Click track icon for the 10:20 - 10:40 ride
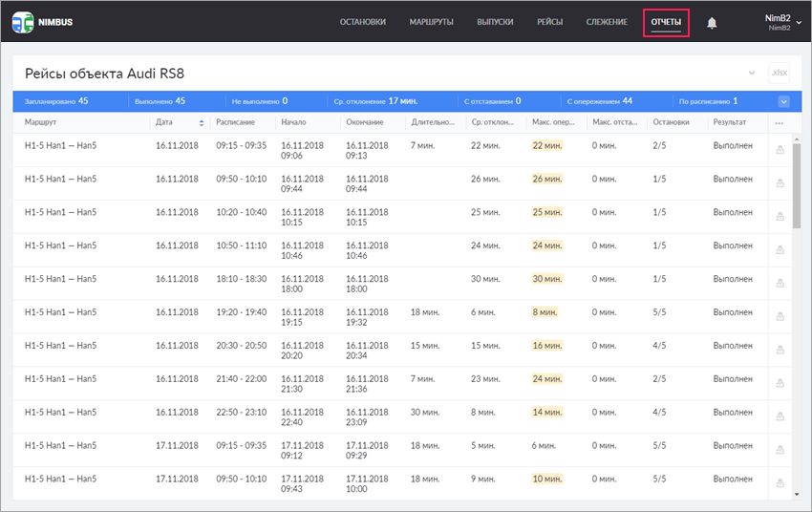 tap(780, 217)
